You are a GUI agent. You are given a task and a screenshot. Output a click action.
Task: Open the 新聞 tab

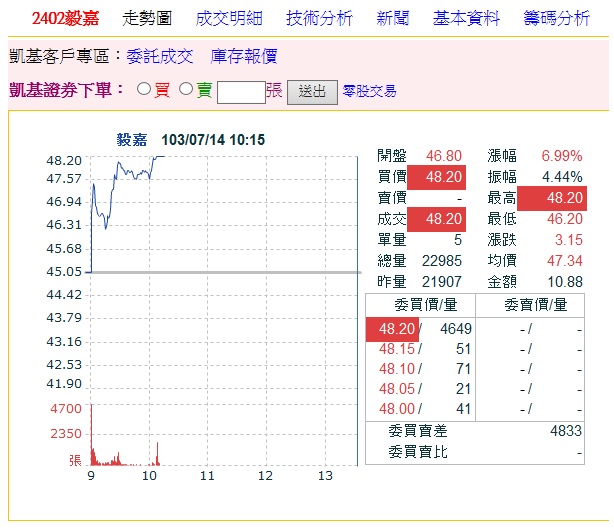click(393, 18)
